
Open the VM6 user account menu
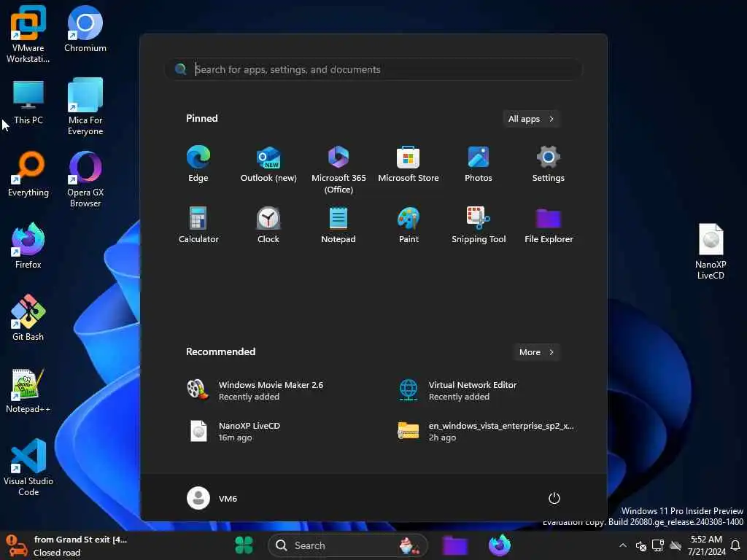[x=212, y=498]
